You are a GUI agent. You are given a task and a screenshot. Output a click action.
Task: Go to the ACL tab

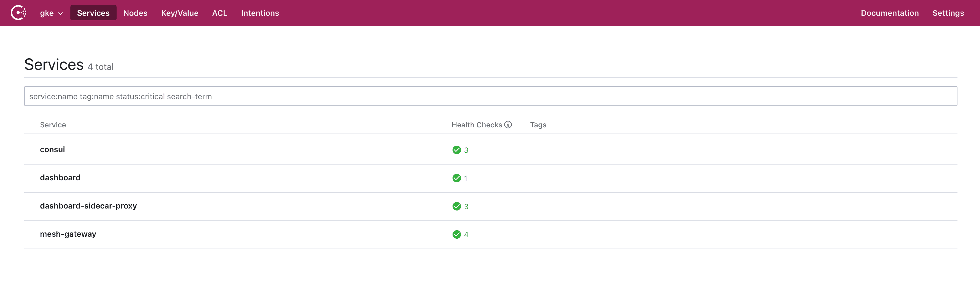pyautogui.click(x=219, y=13)
